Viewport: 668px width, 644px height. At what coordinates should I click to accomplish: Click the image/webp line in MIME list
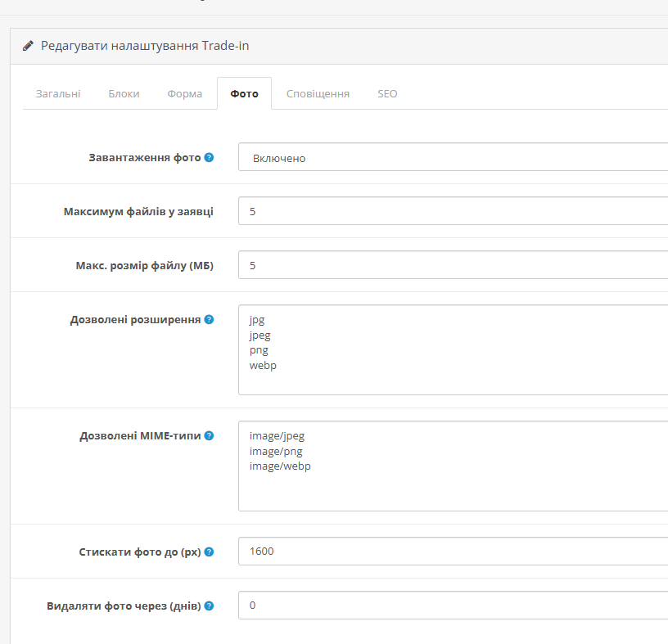click(x=280, y=466)
